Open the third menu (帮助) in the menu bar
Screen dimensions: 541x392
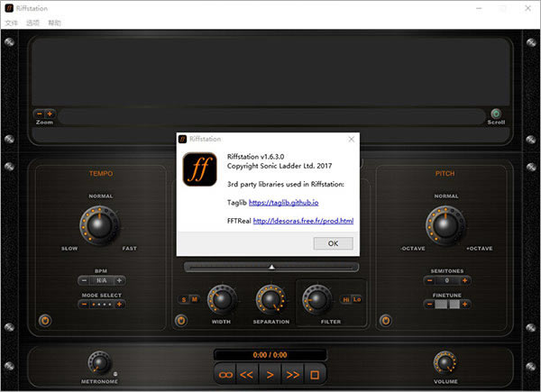click(x=54, y=23)
